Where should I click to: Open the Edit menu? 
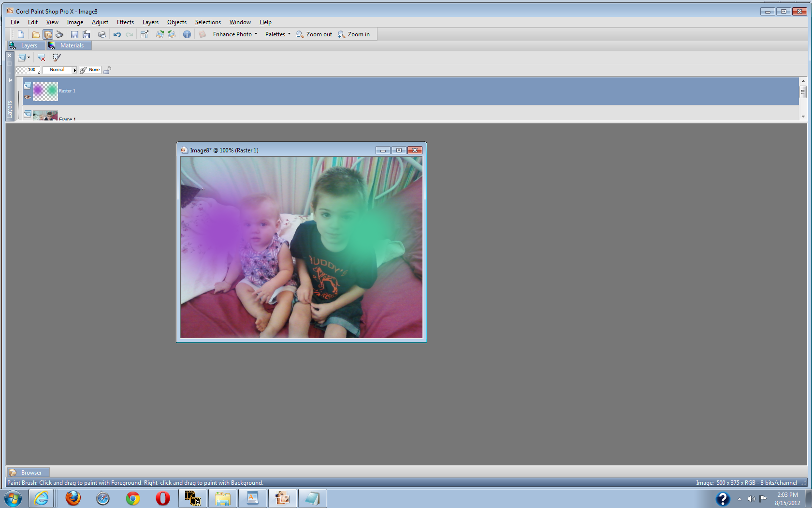point(33,22)
